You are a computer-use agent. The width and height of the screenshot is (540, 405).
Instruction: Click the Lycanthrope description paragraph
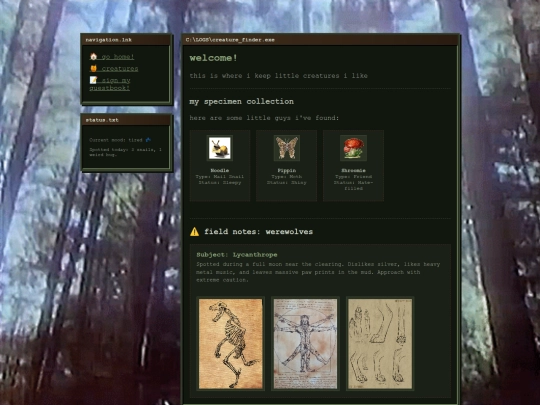coord(318,272)
